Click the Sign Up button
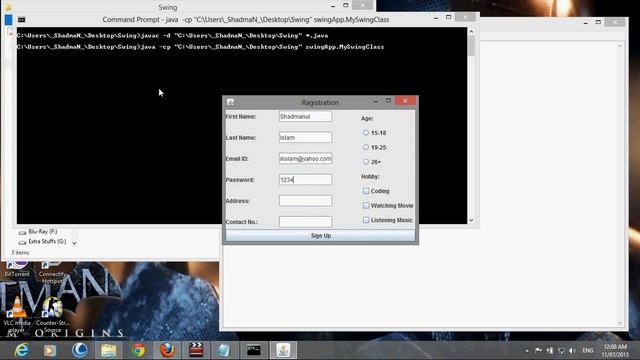The width and height of the screenshot is (640, 360). click(x=320, y=236)
